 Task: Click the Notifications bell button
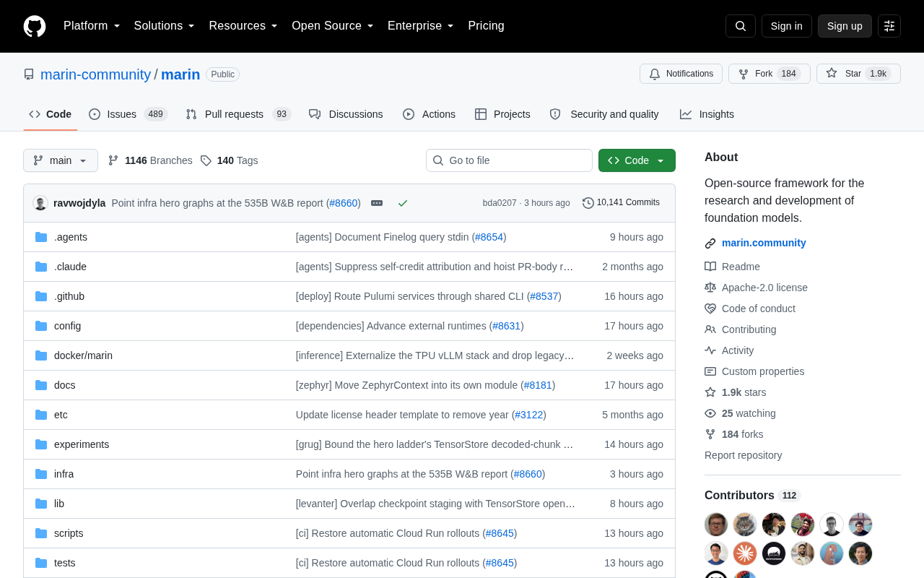(681, 74)
